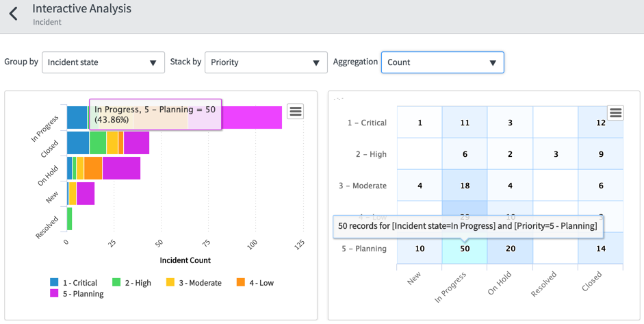Click the heatmap row label 3 – Moderate
The height and width of the screenshot is (324, 644).
[362, 186]
